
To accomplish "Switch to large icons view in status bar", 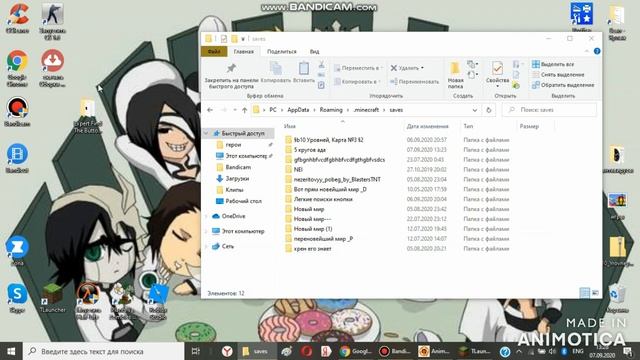I will point(595,293).
